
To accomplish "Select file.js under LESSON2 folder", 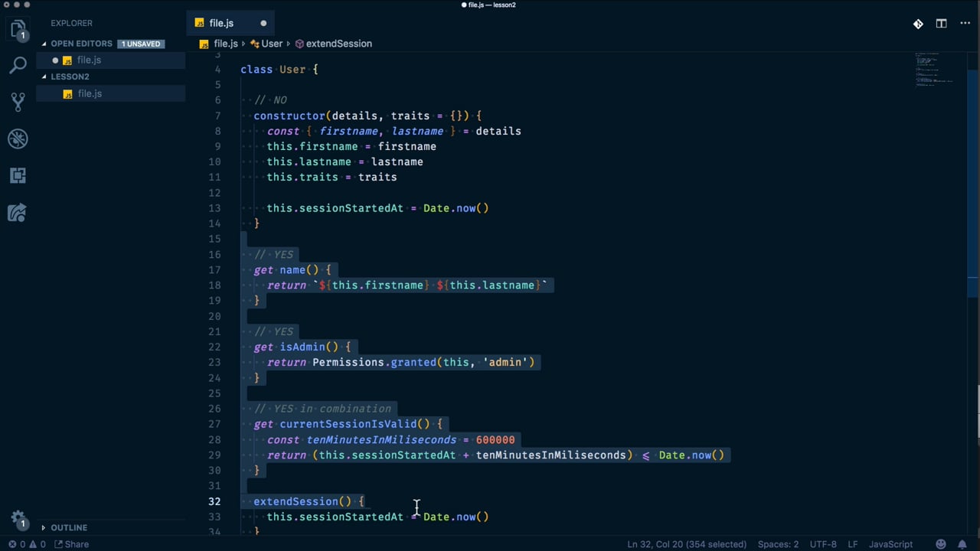I will point(111,93).
